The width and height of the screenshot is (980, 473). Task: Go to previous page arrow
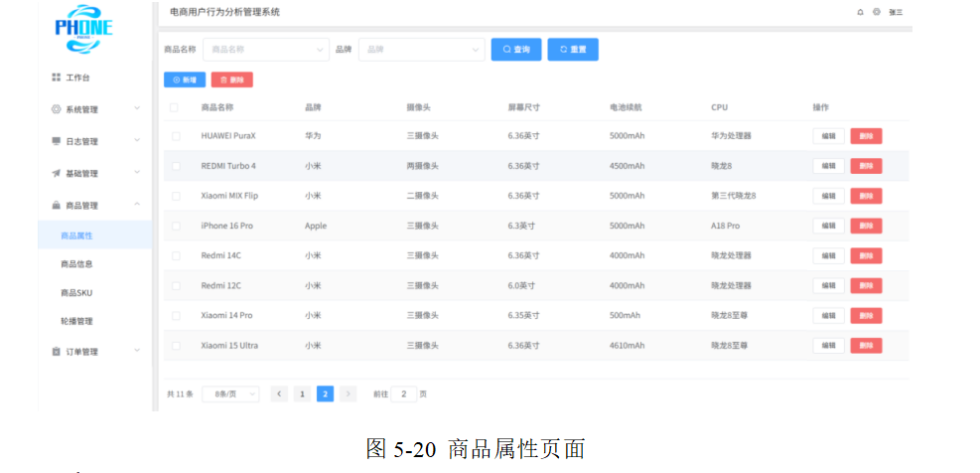pos(279,394)
